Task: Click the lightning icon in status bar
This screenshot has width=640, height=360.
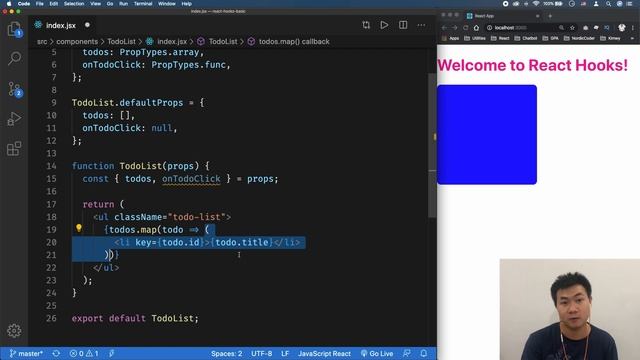Action: 111,353
